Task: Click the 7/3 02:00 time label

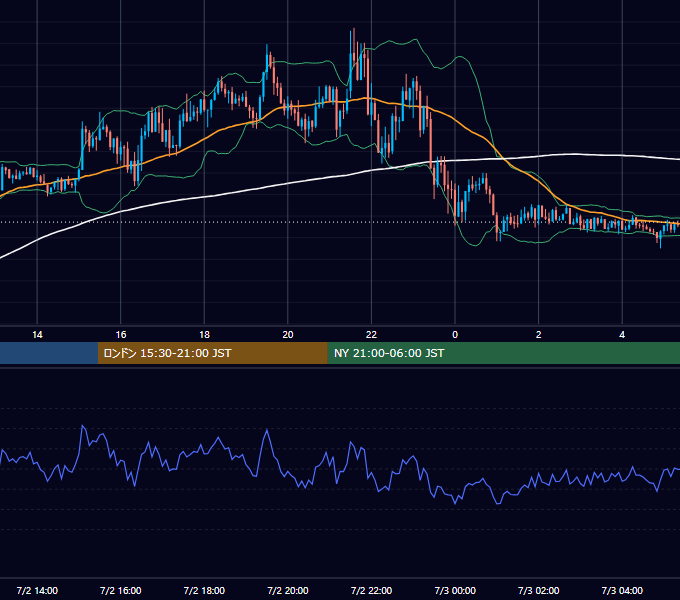Action: 539,590
